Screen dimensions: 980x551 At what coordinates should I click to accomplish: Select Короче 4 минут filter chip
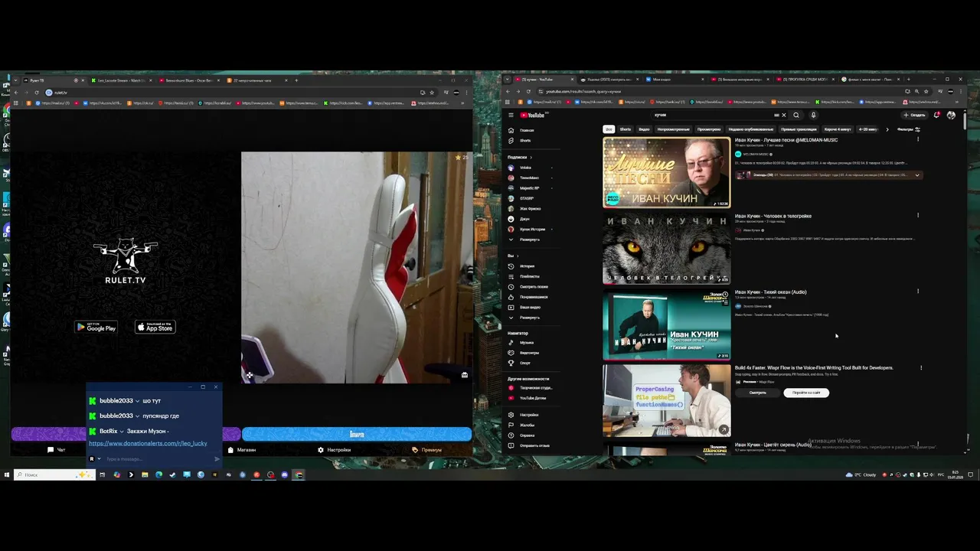click(x=838, y=129)
